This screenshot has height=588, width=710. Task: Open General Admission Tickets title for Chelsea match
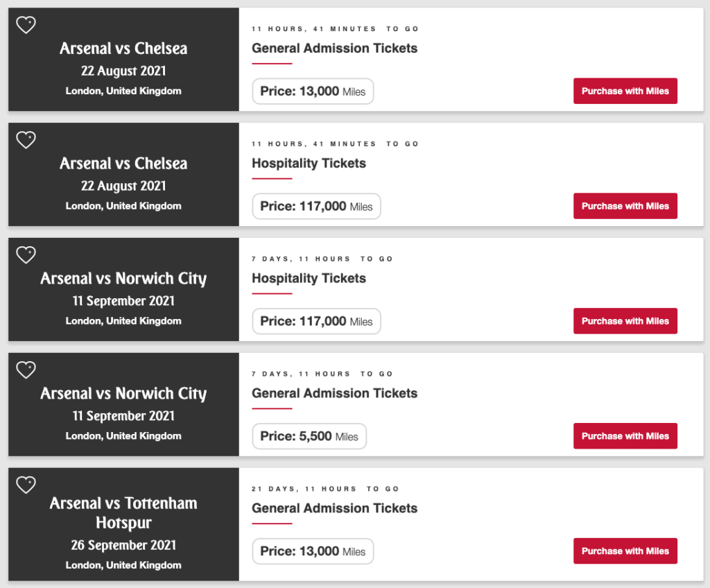pyautogui.click(x=335, y=48)
